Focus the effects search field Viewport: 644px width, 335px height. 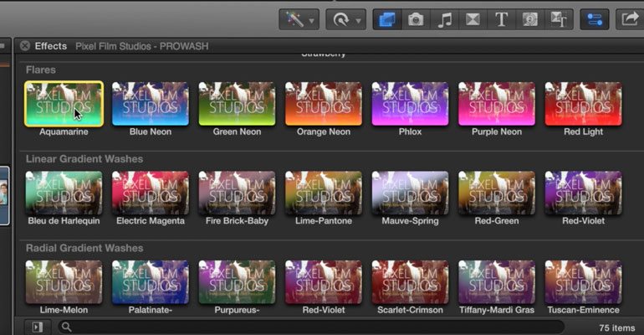[311, 327]
